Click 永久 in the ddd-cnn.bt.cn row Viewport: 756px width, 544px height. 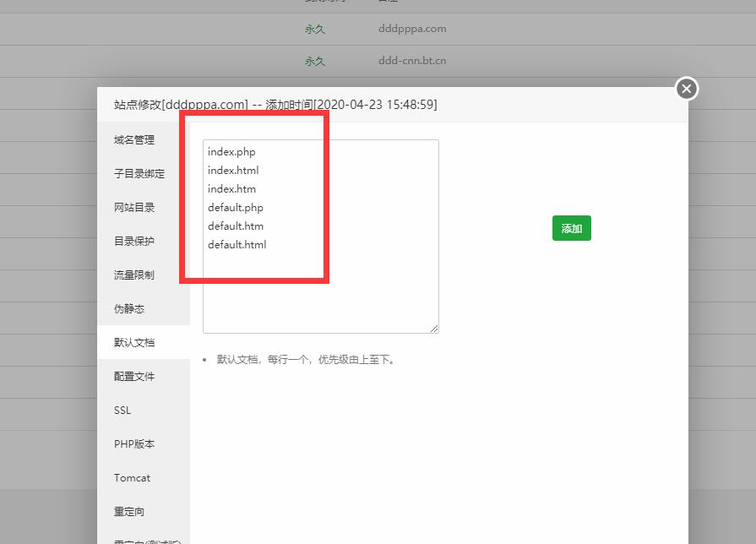click(x=314, y=60)
